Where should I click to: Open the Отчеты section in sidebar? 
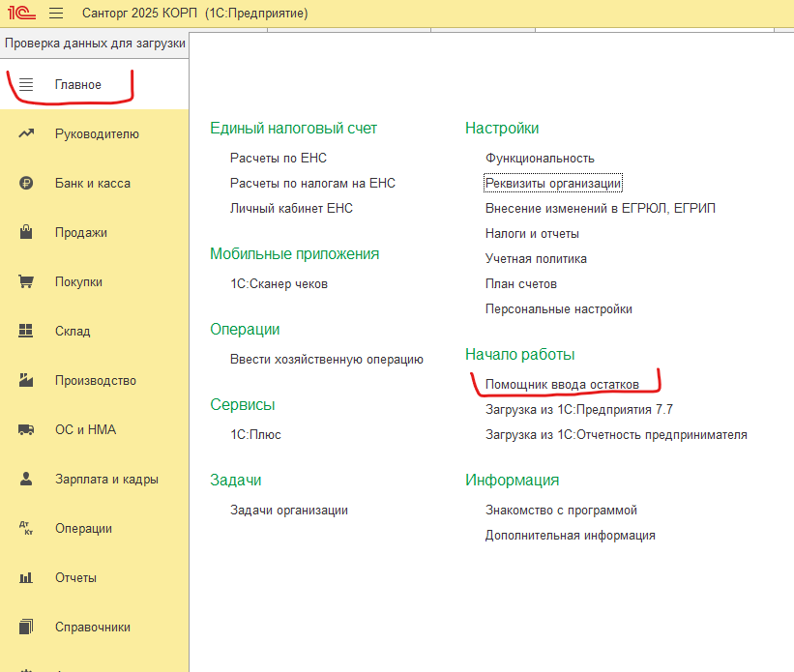(75, 578)
